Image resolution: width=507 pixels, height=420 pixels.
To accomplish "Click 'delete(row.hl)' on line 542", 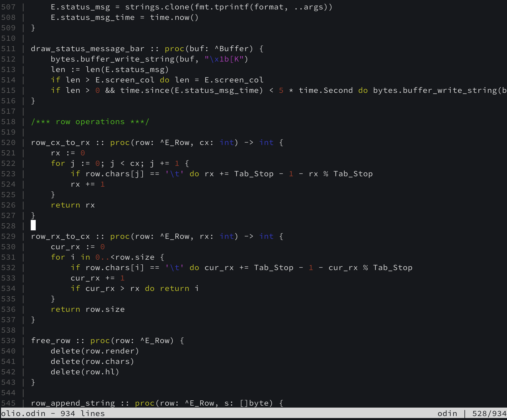I will [x=85, y=372].
